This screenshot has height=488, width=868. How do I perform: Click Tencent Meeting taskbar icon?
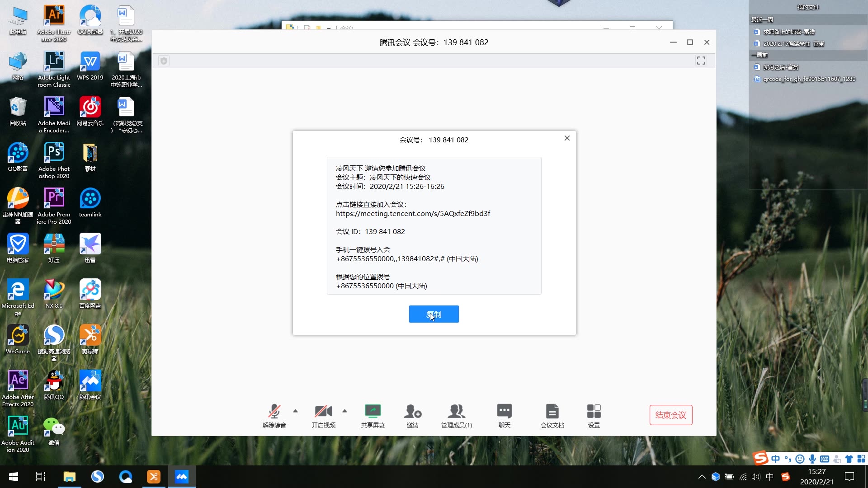[182, 477]
